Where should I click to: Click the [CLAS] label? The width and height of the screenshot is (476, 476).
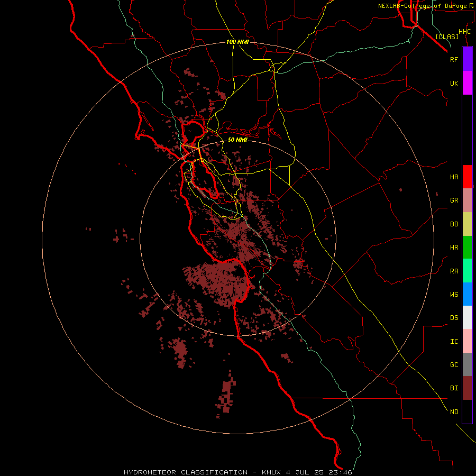pos(447,36)
